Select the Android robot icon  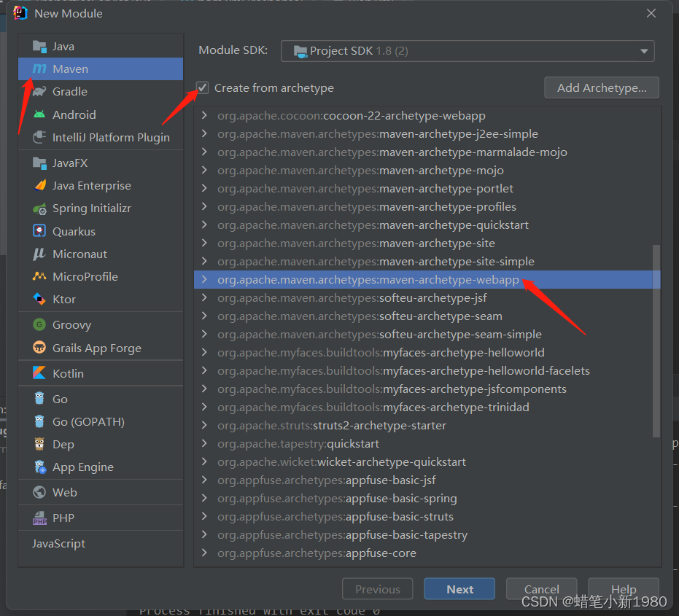pos(39,114)
